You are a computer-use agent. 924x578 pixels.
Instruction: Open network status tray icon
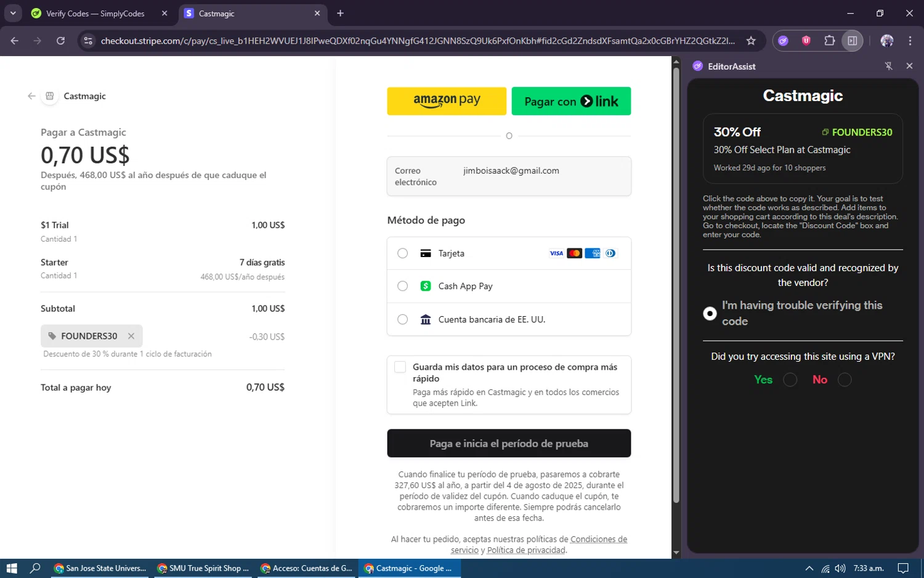point(825,568)
